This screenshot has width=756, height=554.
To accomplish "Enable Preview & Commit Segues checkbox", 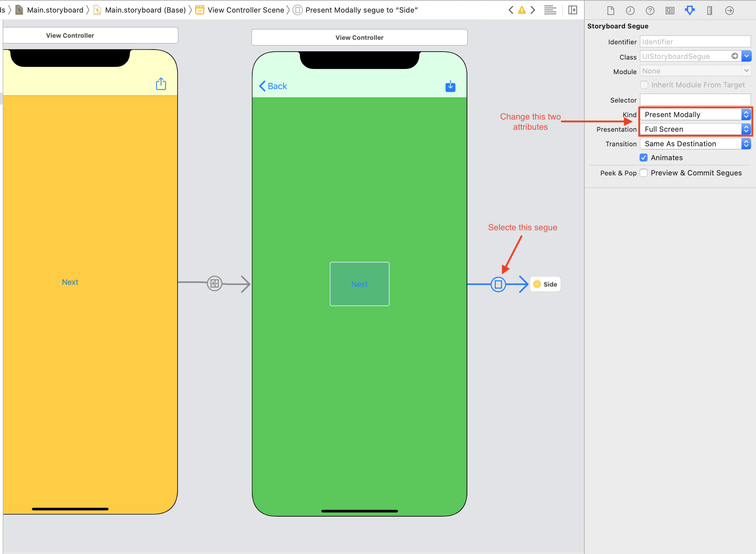I will click(644, 172).
